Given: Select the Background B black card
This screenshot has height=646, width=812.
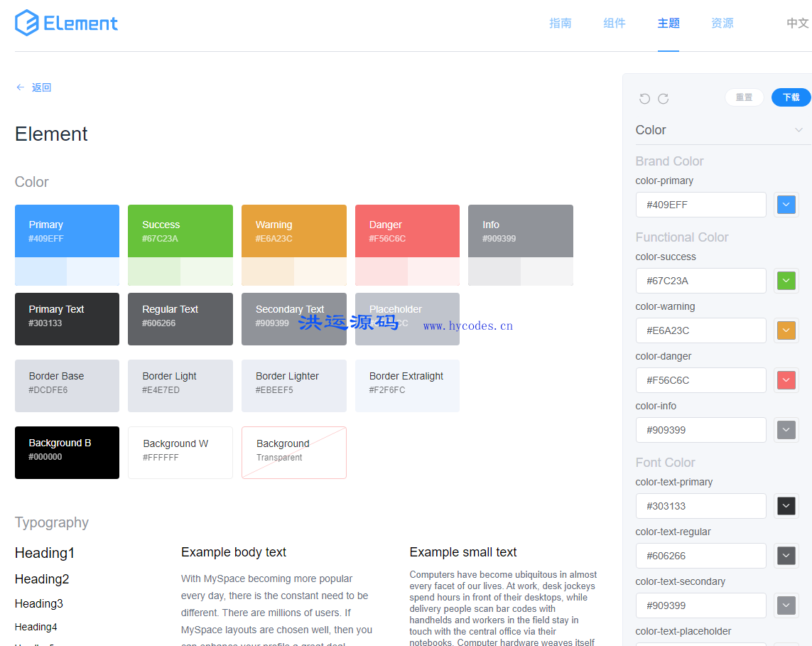Looking at the screenshot, I should (x=67, y=453).
